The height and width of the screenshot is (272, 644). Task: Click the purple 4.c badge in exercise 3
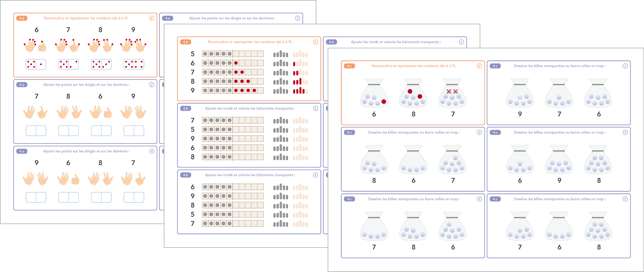click(495, 133)
